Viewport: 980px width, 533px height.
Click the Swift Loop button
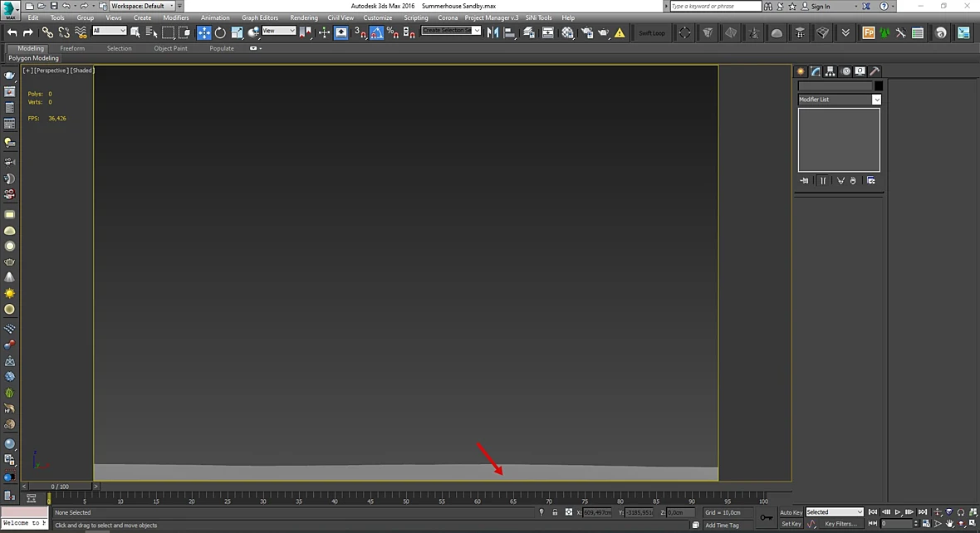tap(652, 33)
